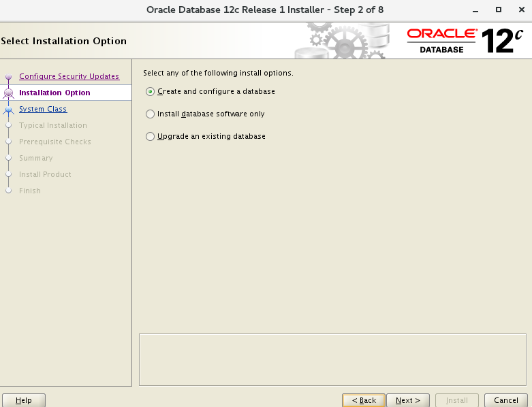Click the empty message box at the bottom
This screenshot has height=407, width=532.
point(332,359)
